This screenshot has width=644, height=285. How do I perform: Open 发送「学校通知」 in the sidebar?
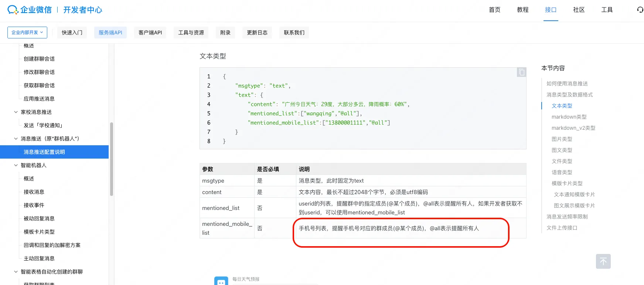click(43, 125)
